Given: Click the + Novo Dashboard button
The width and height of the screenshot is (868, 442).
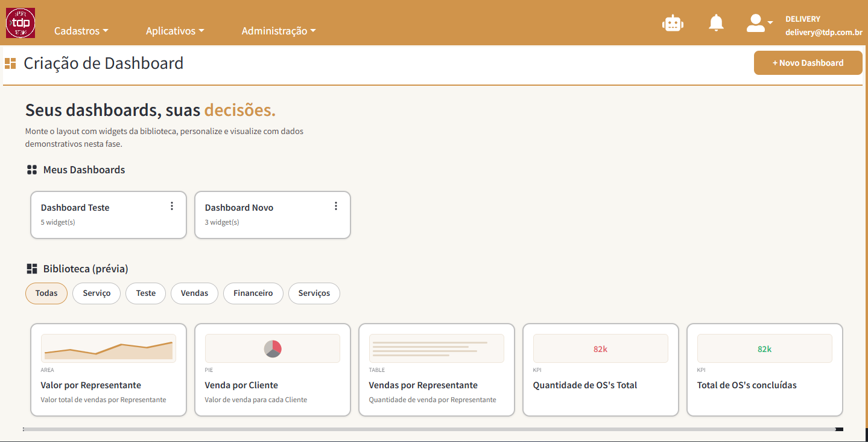Looking at the screenshot, I should pos(808,63).
